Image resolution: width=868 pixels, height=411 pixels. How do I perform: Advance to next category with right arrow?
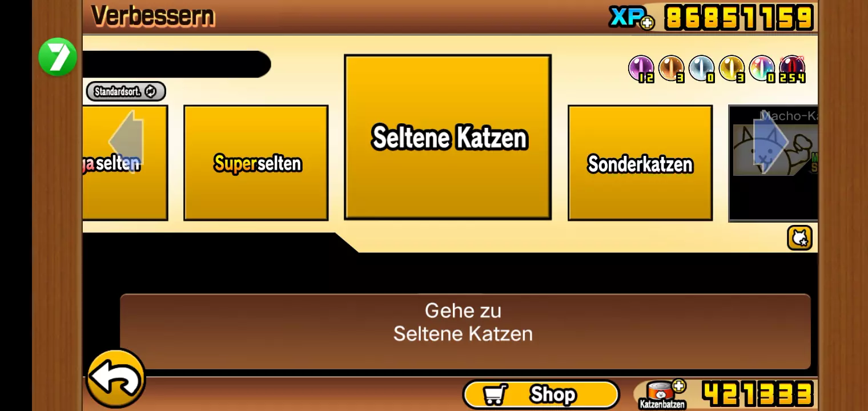click(771, 140)
